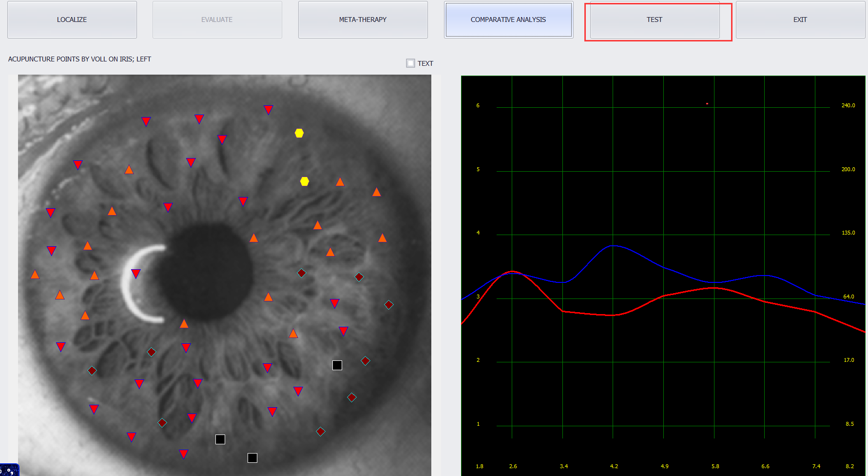
Task: Click the red triangle on the white crescent reflection
Action: (x=136, y=274)
